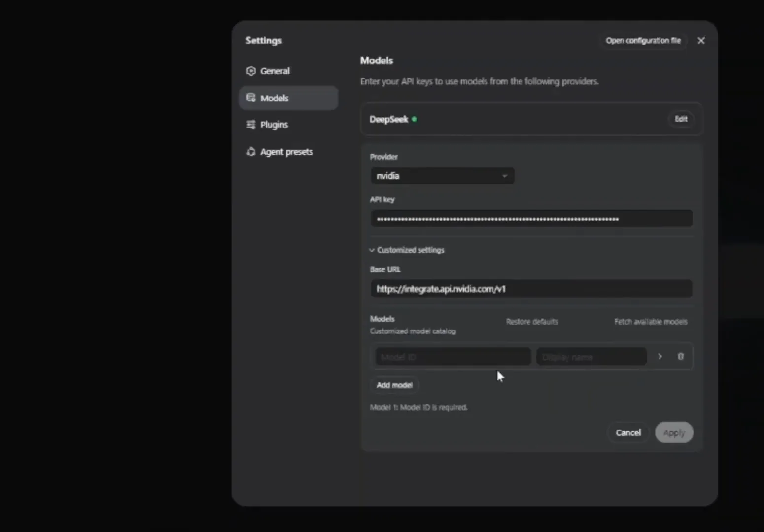Screen dimensions: 764x532
Task: Click the DeepSeek provider name
Action: tap(389, 119)
